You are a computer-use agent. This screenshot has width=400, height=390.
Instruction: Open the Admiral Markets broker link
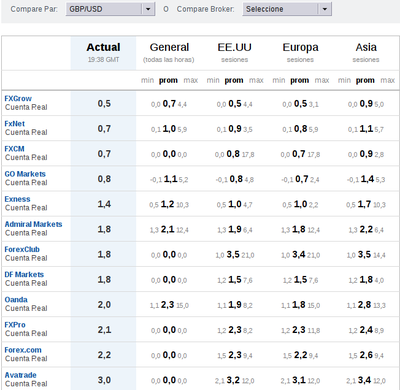33,224
